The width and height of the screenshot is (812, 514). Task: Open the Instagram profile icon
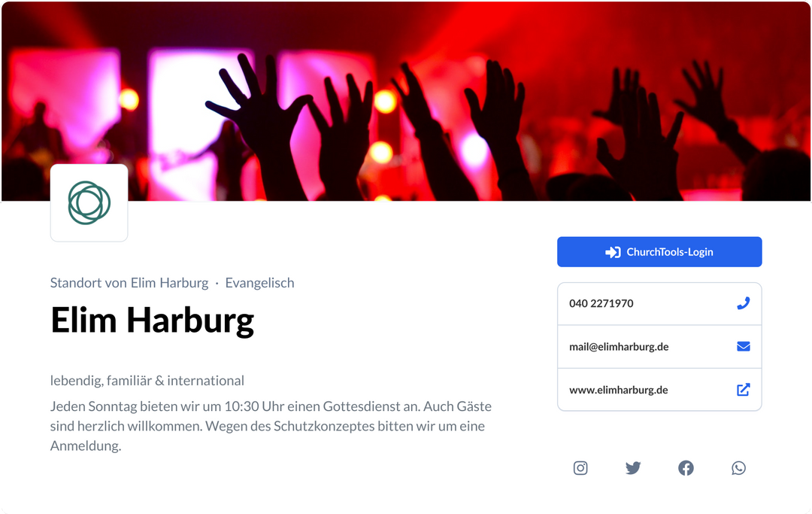click(580, 468)
